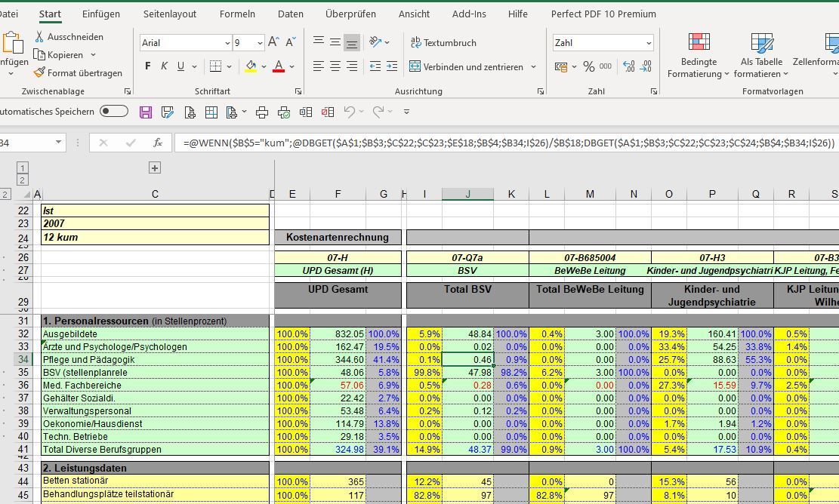Click the percent style icon
Viewport: 839px width, 504px height.
[x=589, y=67]
